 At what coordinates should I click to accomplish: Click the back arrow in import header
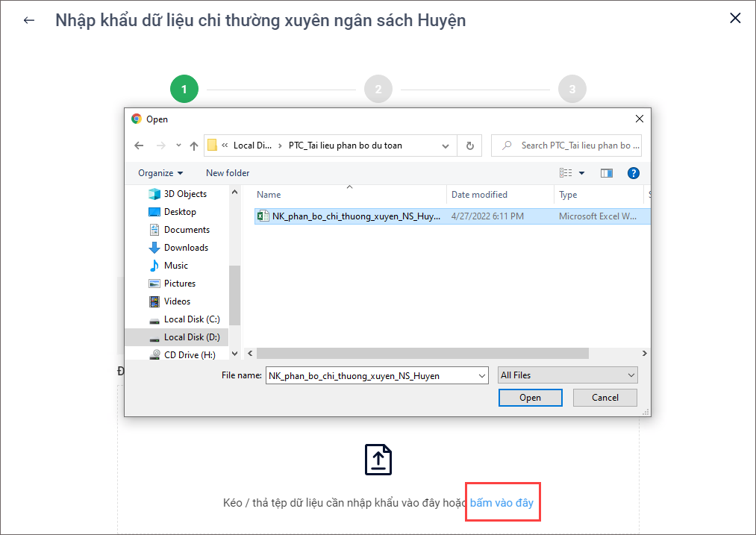click(29, 20)
